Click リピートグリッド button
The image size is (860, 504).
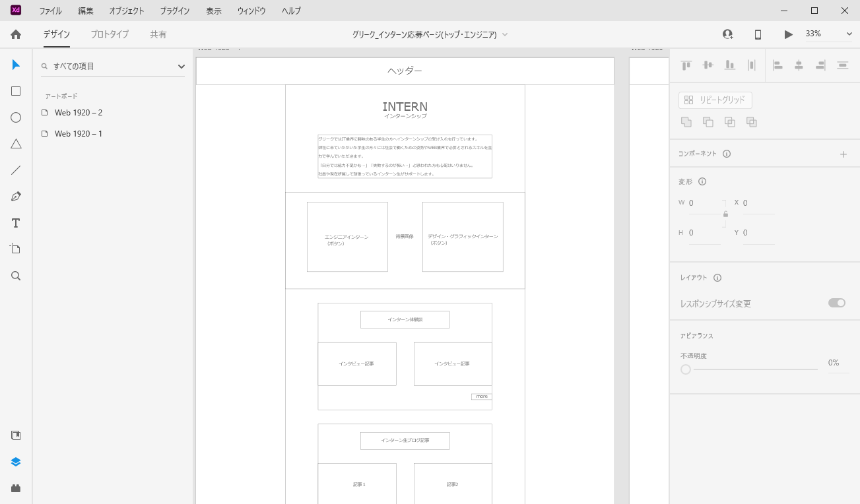coord(715,100)
